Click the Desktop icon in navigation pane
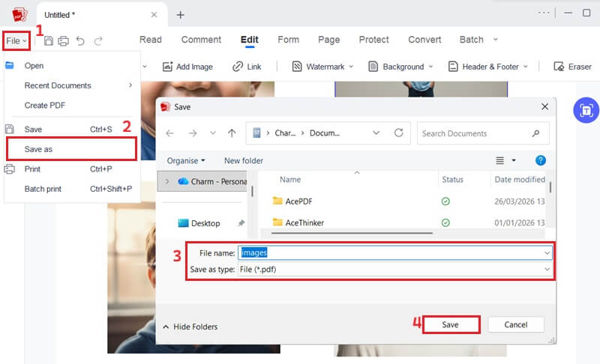 click(183, 223)
